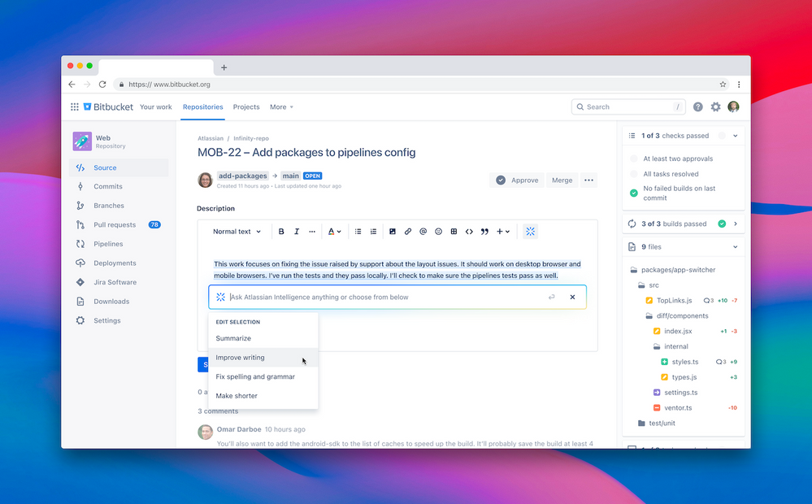Switch to the Repositories navigation tab

(202, 106)
